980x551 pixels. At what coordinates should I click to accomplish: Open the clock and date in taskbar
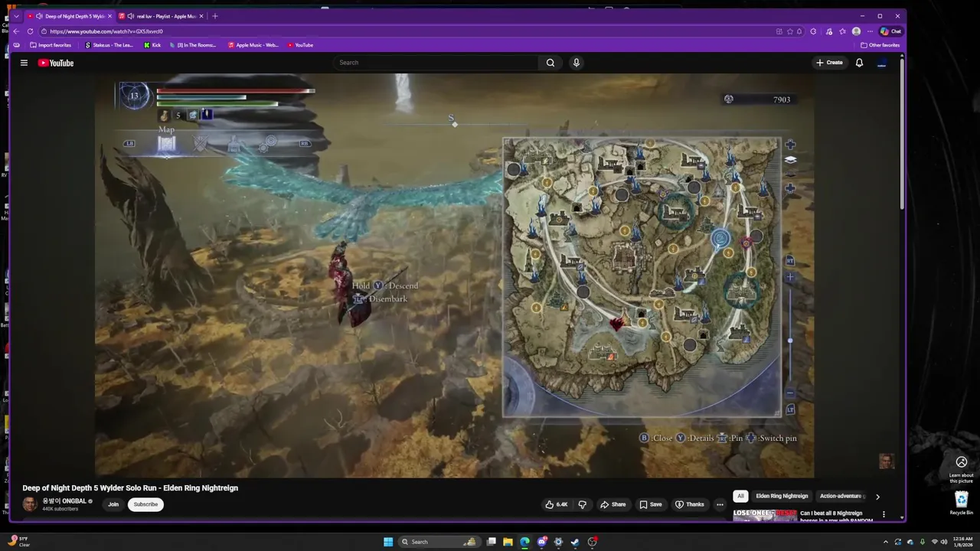[963, 542]
